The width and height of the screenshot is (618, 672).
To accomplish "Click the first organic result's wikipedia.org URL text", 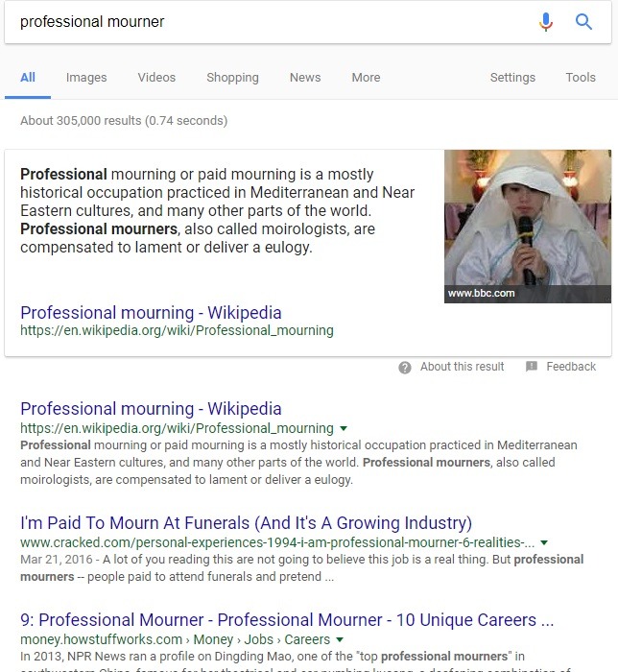I will coord(177,428).
